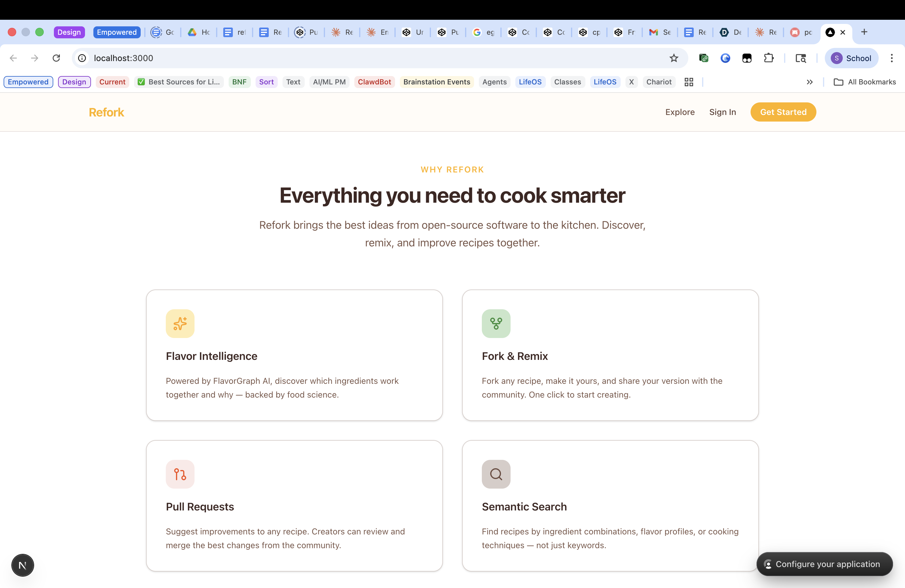Image resolution: width=905 pixels, height=588 pixels.
Task: View site information icon in address bar
Action: [82, 58]
